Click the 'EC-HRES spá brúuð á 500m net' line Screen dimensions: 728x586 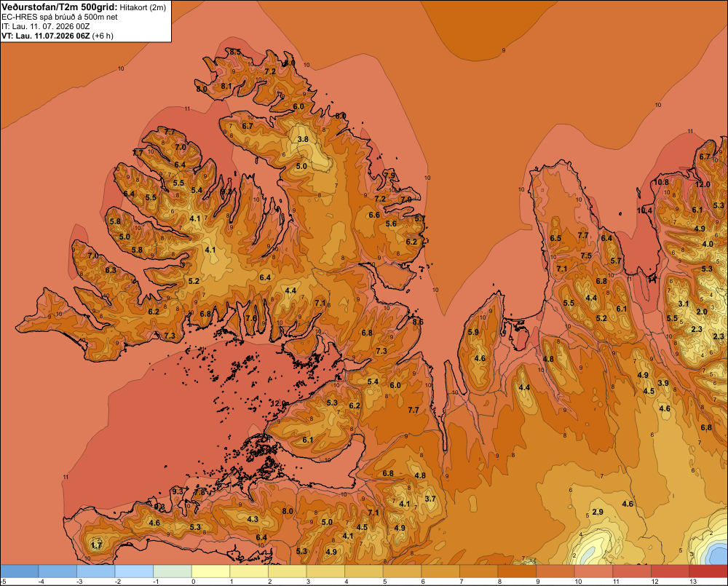tap(60, 17)
